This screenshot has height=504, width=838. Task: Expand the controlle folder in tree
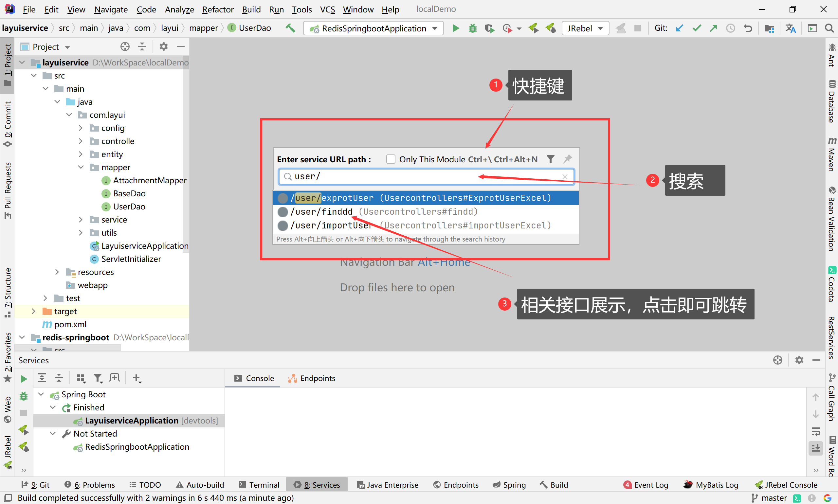coord(81,141)
